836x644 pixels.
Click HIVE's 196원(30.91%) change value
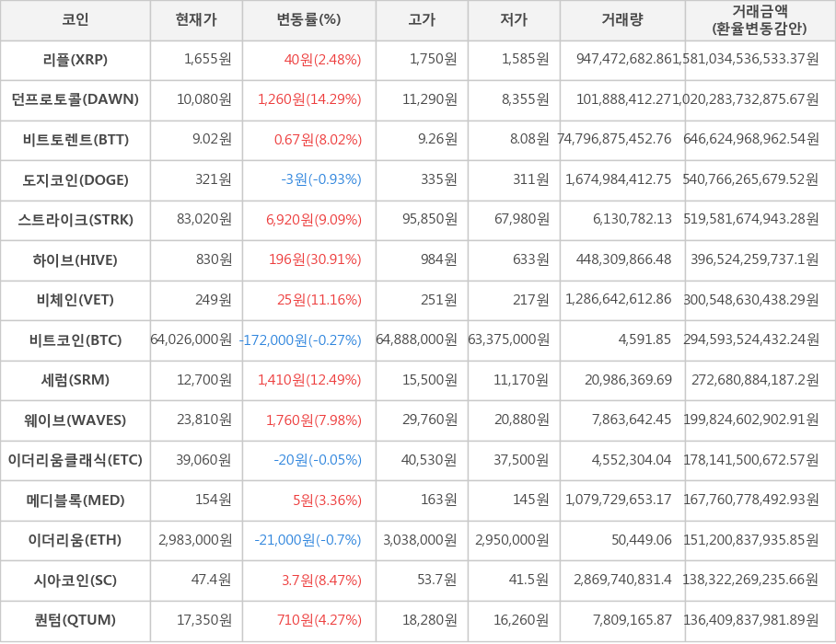point(315,259)
